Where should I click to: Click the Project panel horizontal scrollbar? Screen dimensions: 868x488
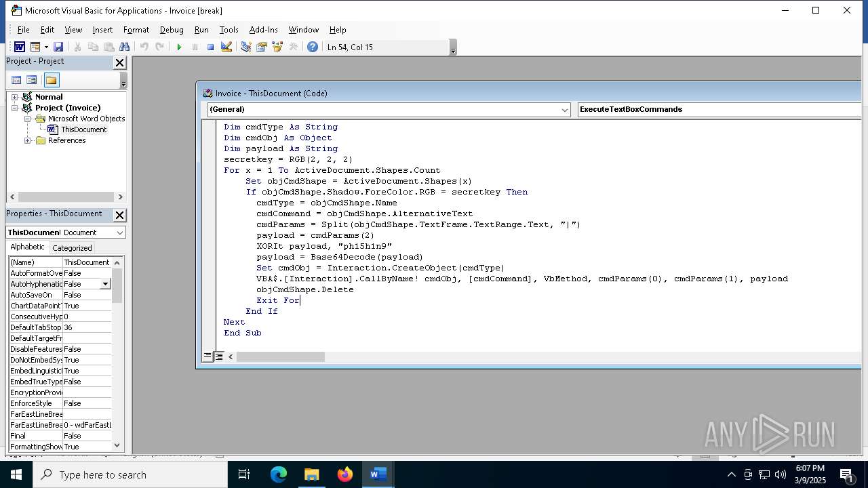[66, 197]
